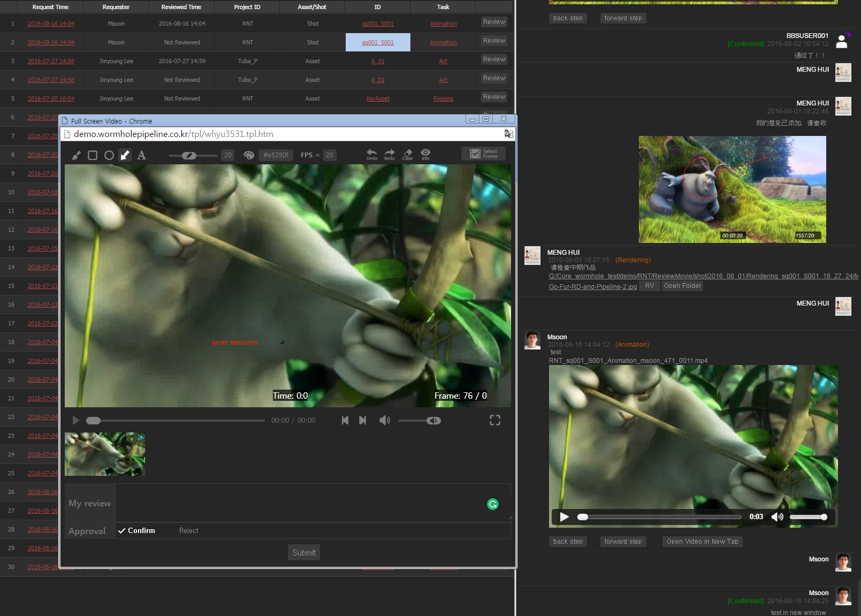The height and width of the screenshot is (616, 861).
Task: Step to next frame
Action: click(362, 421)
